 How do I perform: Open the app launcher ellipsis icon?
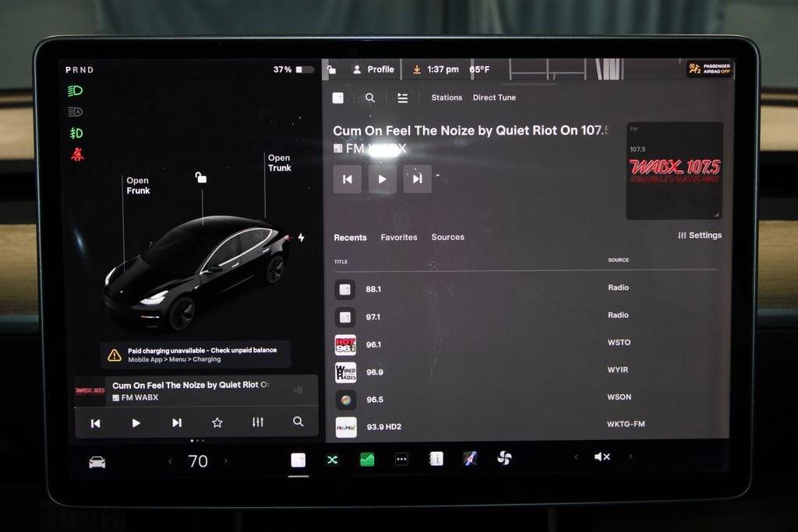(x=401, y=460)
